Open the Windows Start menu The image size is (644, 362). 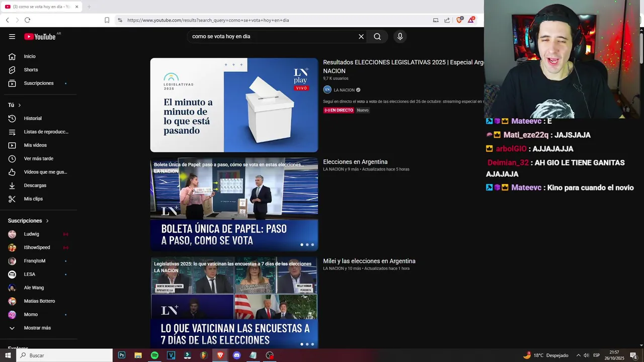pos(8,355)
